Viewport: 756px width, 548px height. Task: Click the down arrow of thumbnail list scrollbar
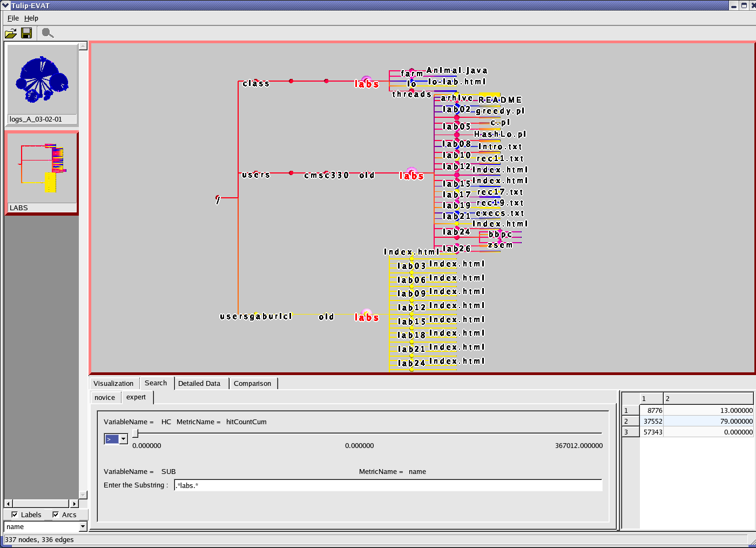click(x=83, y=494)
